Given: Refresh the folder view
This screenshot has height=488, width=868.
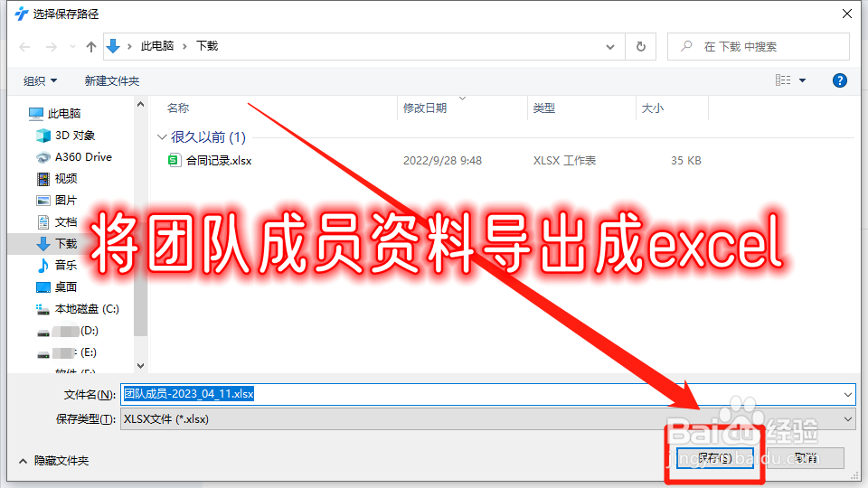Looking at the screenshot, I should (x=640, y=46).
